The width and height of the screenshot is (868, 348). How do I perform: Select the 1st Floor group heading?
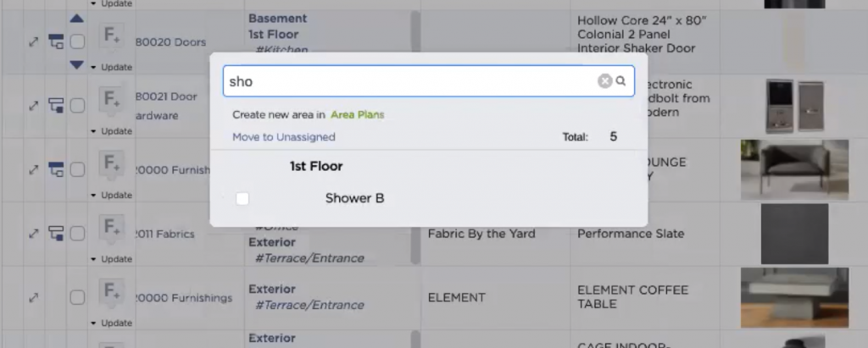click(316, 167)
